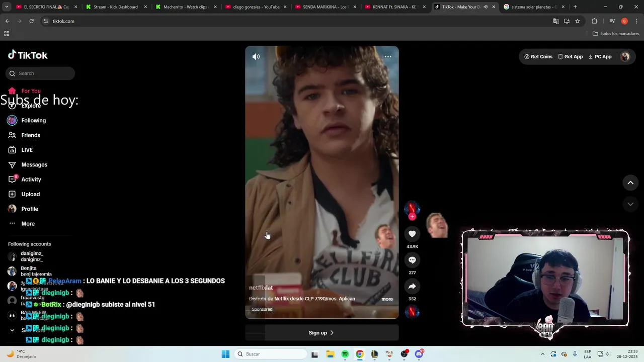Install app icon in the address bar
Viewport: 644px width, 362px height.
click(567, 21)
